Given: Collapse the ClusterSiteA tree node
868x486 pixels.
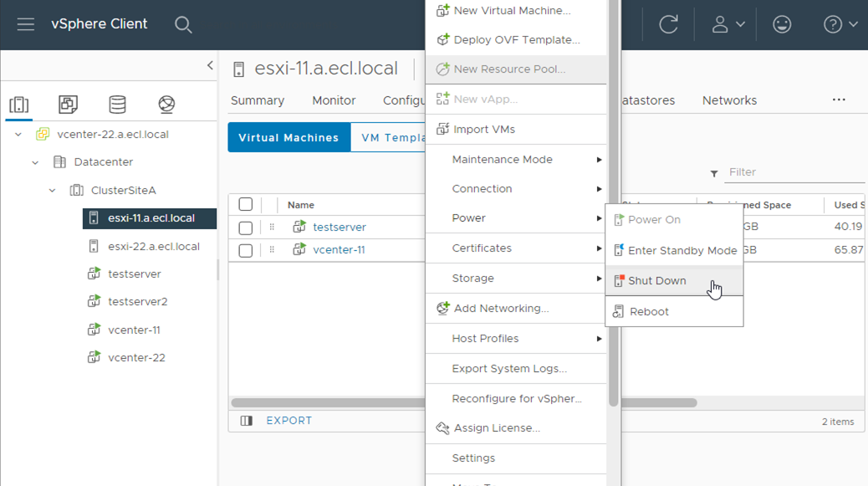Looking at the screenshot, I should point(52,191).
